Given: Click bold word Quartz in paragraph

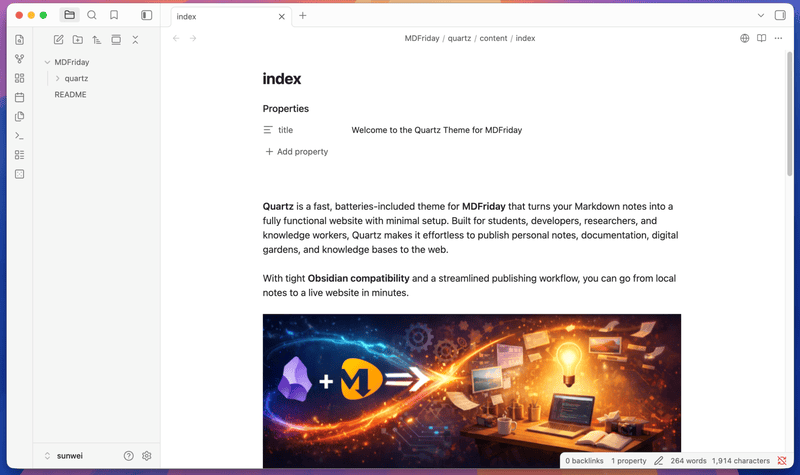Looking at the screenshot, I should pos(278,207).
